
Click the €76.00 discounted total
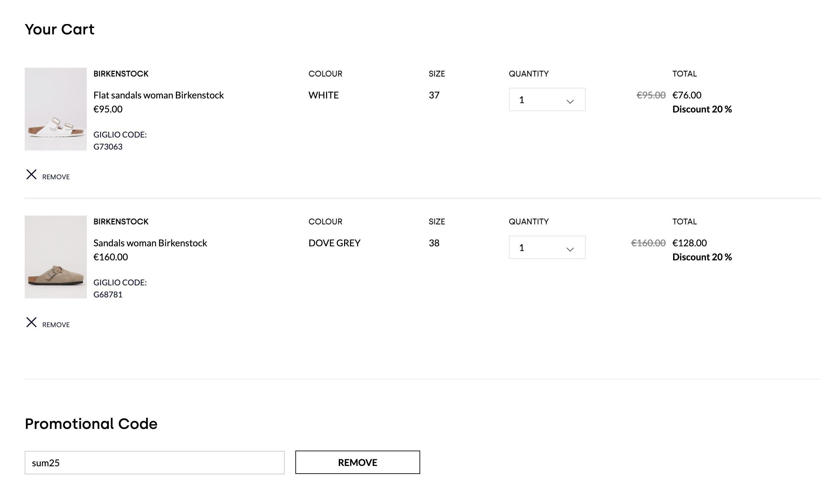point(687,95)
